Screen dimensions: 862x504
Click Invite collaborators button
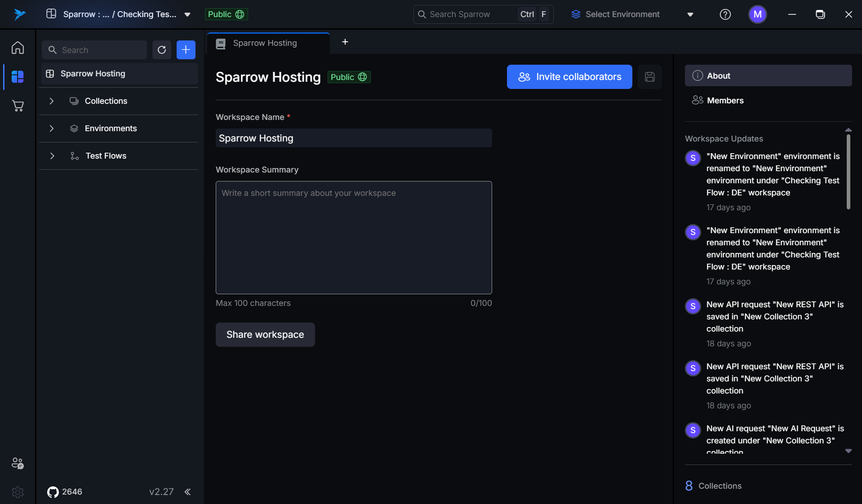(x=569, y=77)
